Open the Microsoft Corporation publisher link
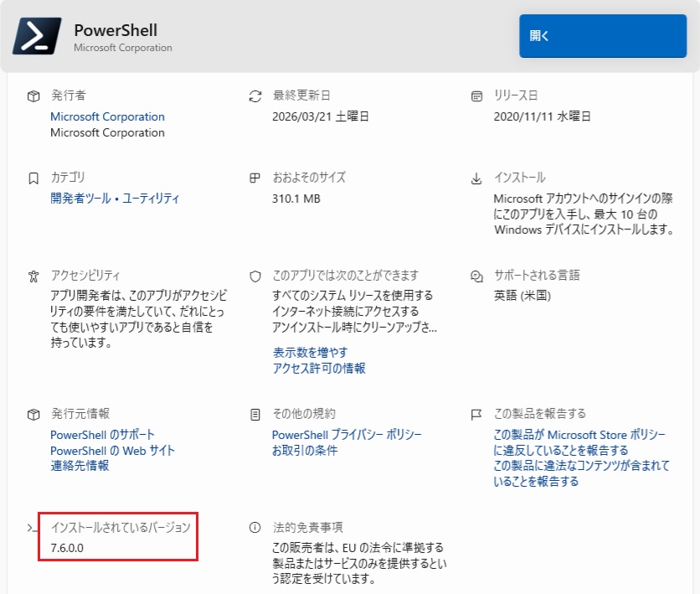This screenshot has width=700, height=594. [107, 116]
